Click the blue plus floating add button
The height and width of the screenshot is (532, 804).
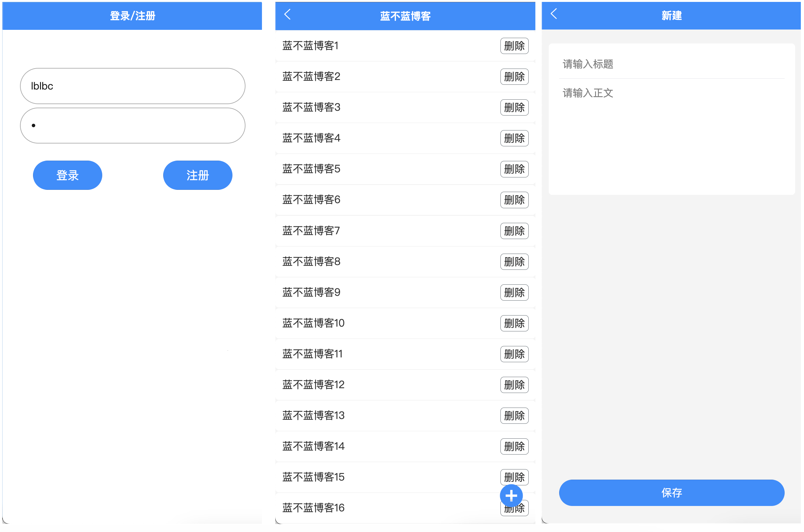tap(511, 496)
